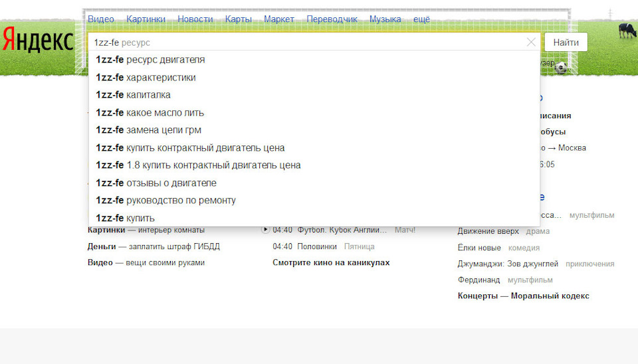Open Видео — вещи своими руками link

coord(146,263)
